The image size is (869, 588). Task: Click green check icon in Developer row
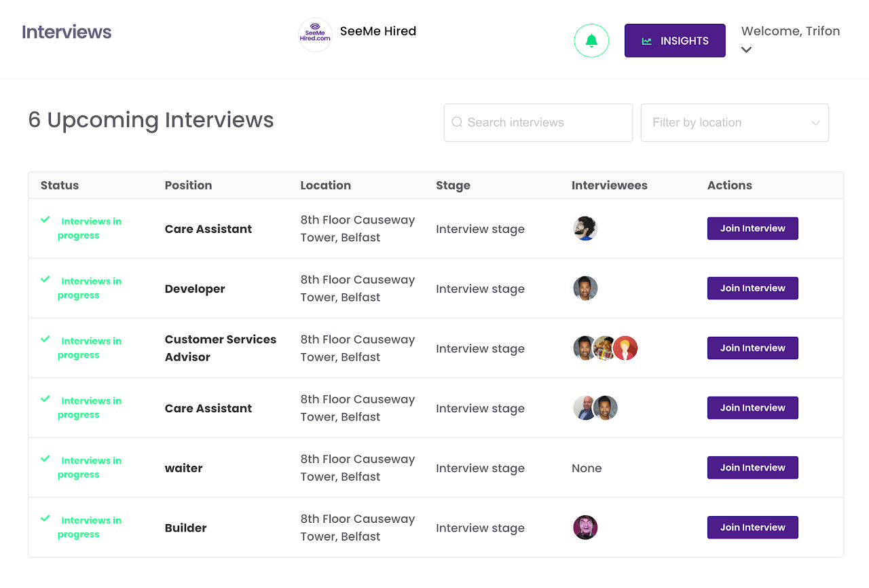[x=45, y=279]
